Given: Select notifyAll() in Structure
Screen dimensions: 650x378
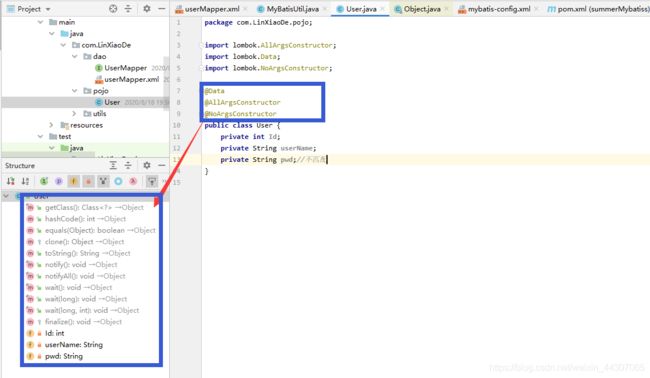Looking at the screenshot, I should [x=85, y=276].
